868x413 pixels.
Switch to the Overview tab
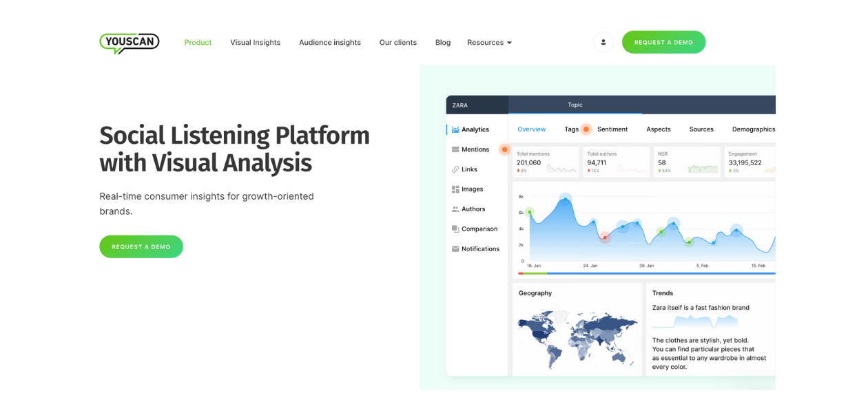pos(532,129)
